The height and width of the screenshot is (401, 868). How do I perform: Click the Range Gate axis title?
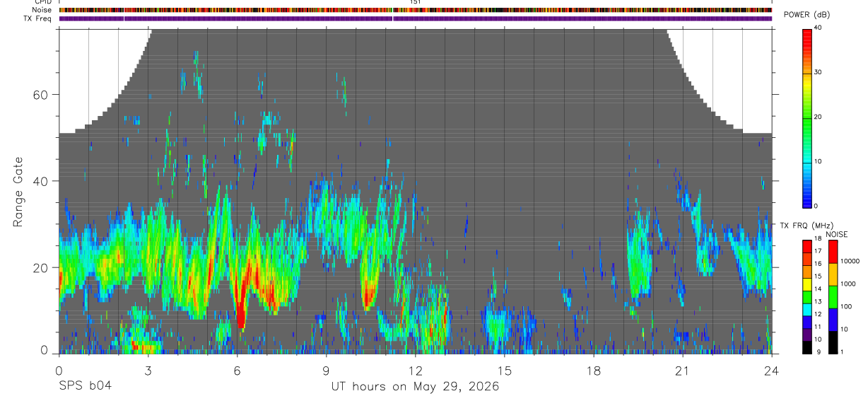(18, 192)
